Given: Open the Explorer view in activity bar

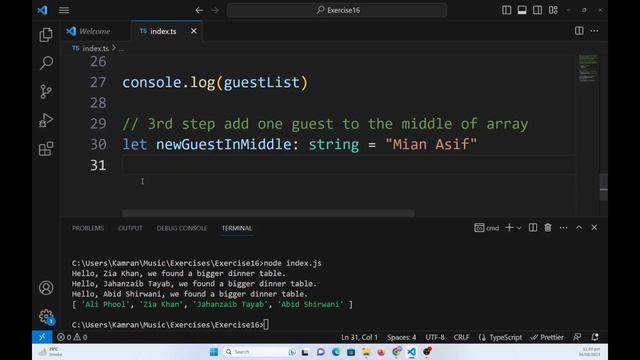Looking at the screenshot, I should click(46, 34).
